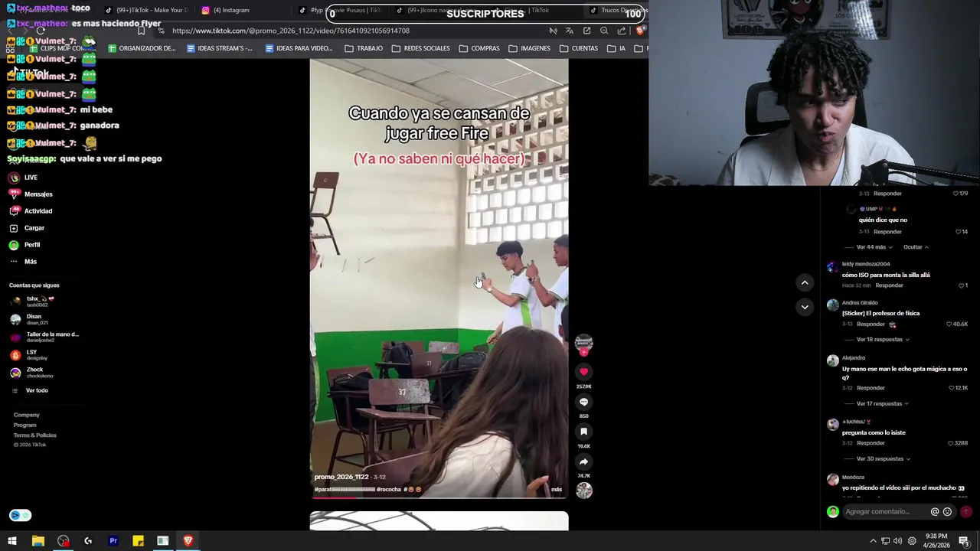This screenshot has width=980, height=551.
Task: Open the spinning sound disc thumbnail
Action: point(584,491)
